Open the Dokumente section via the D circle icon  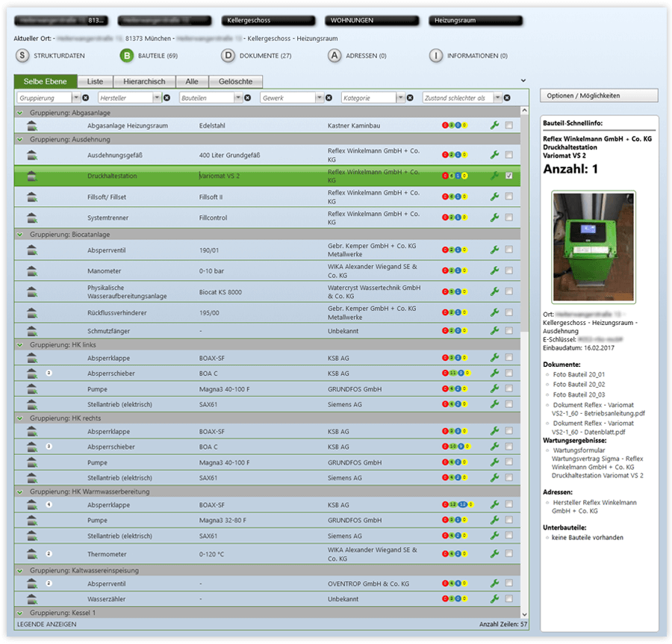228,55
